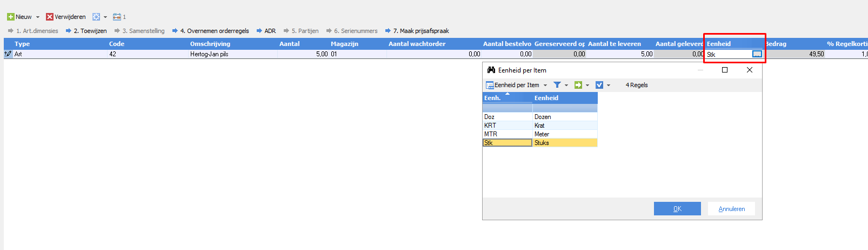Sort by the Eenh. column header

pyautogui.click(x=507, y=98)
